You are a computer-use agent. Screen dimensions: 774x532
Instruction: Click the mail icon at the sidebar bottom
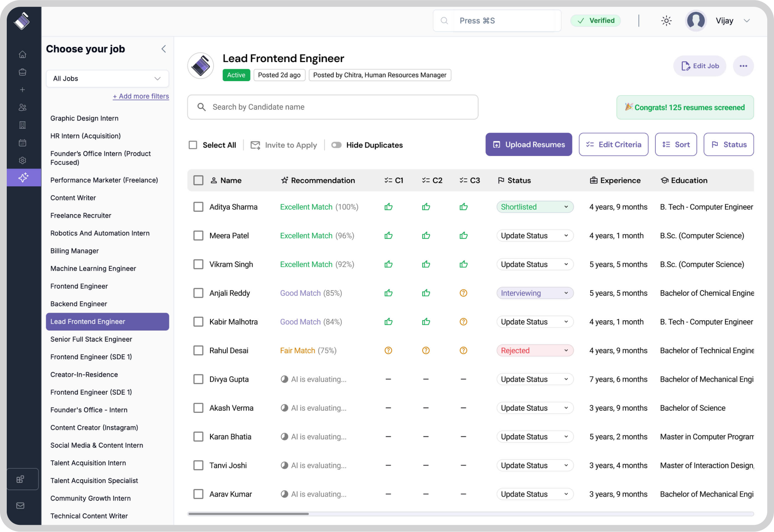pyautogui.click(x=20, y=506)
